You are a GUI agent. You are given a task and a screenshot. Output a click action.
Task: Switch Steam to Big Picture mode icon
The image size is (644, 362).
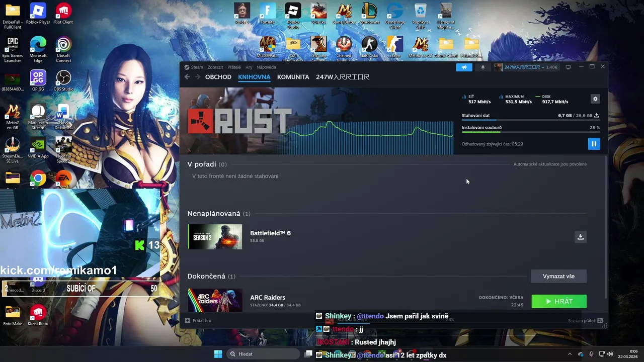tap(568, 67)
